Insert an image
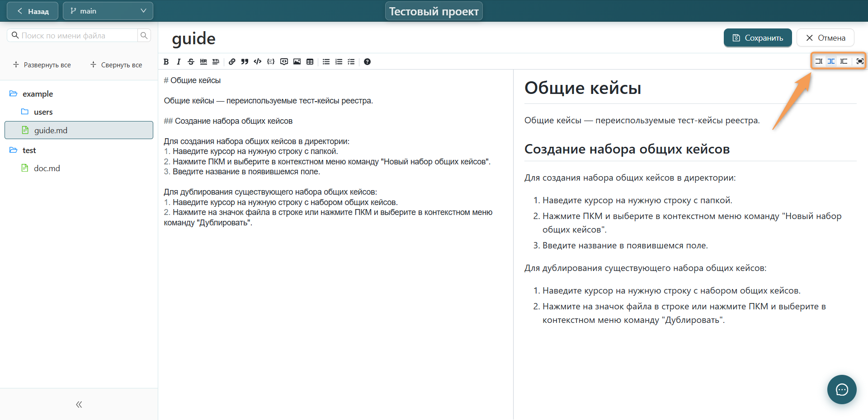The width and height of the screenshot is (868, 420). [297, 62]
